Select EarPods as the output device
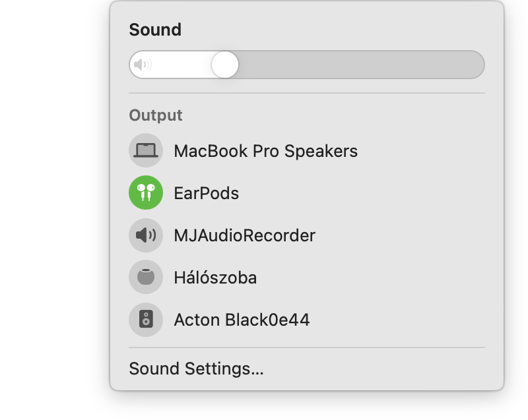 coord(206,193)
